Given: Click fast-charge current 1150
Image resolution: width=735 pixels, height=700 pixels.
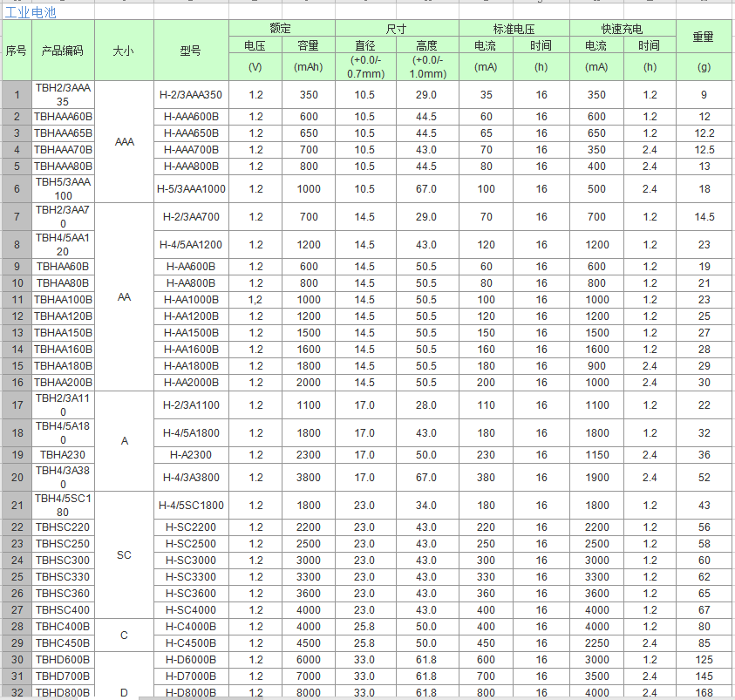Looking at the screenshot, I should point(596,455).
